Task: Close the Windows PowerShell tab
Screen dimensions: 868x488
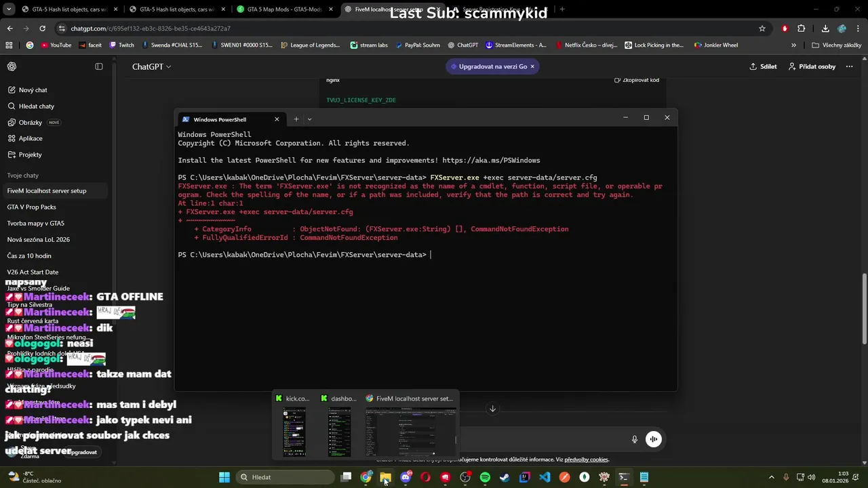Action: 277,119
